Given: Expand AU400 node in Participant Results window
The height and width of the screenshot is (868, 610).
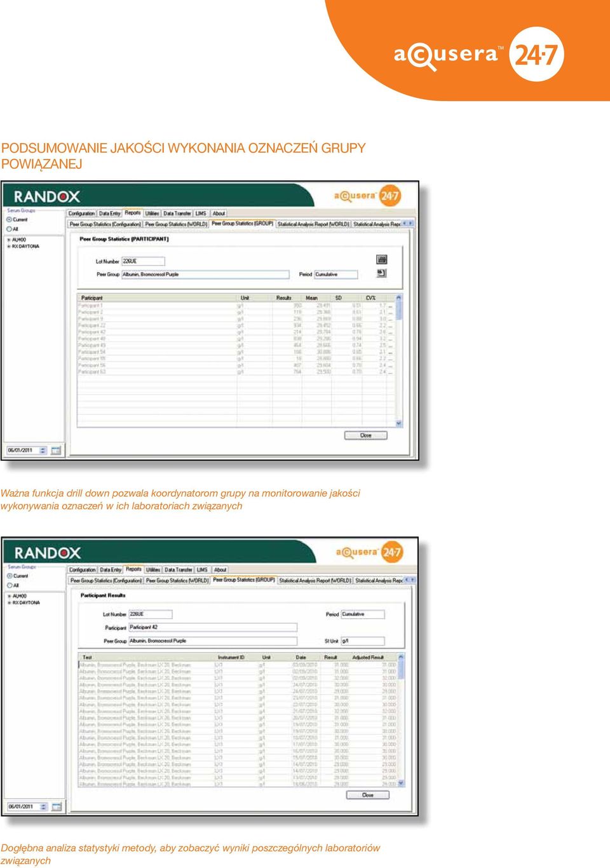Looking at the screenshot, I should click(x=9, y=596).
